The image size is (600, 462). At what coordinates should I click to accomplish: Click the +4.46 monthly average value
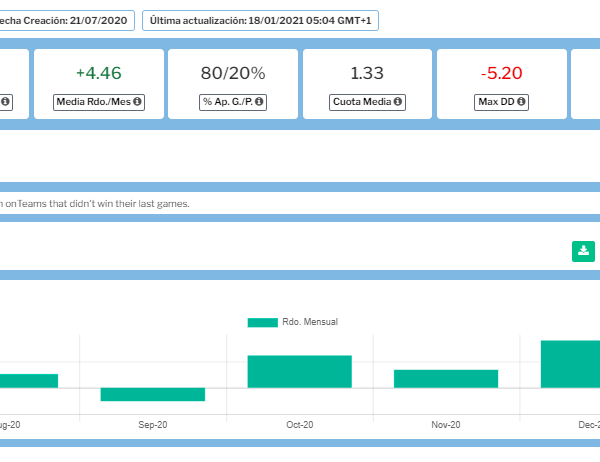pos(99,73)
